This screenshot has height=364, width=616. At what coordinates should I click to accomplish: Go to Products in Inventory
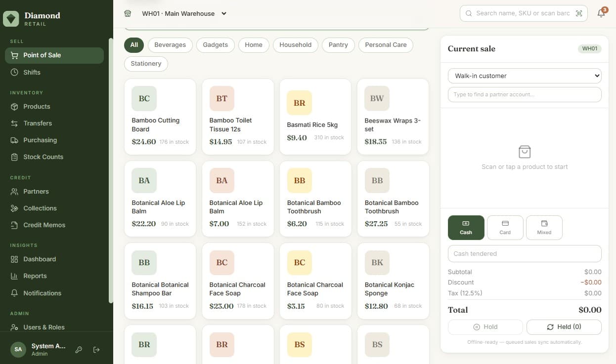[54, 106]
